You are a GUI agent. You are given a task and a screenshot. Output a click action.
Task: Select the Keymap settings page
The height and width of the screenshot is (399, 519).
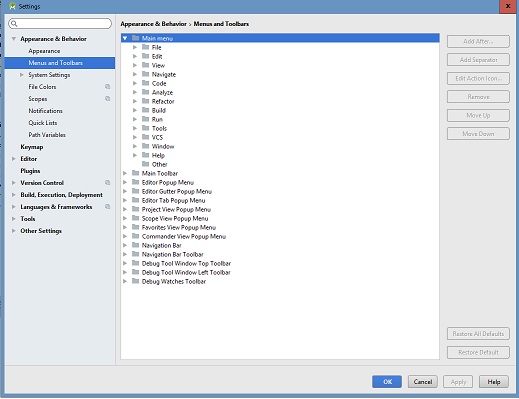point(32,147)
